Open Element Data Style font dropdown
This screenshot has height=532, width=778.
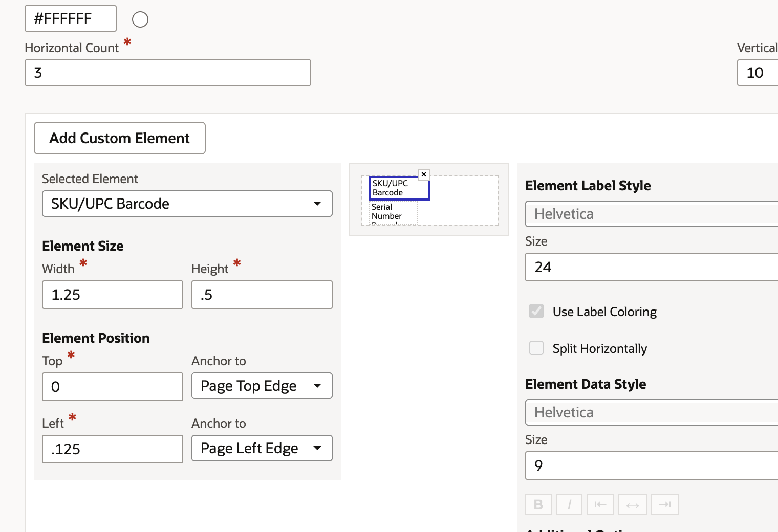[652, 412]
